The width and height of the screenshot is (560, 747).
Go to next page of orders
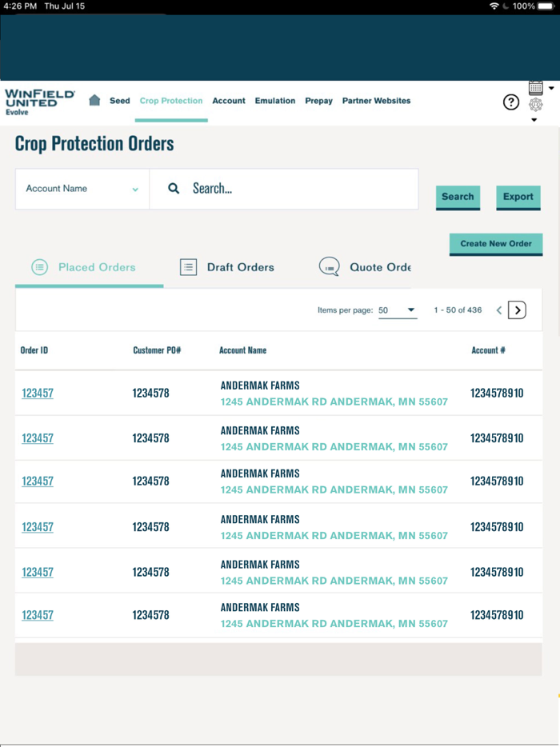518,310
